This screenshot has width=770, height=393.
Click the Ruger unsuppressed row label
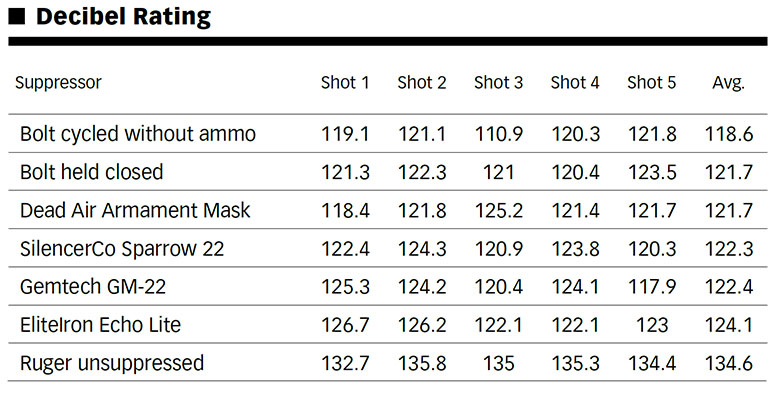coord(112,364)
